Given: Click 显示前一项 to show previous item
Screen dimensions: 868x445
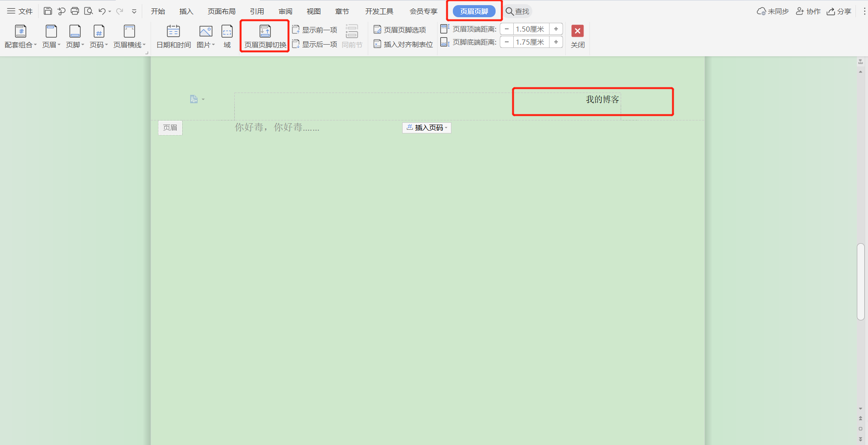Looking at the screenshot, I should tap(315, 29).
